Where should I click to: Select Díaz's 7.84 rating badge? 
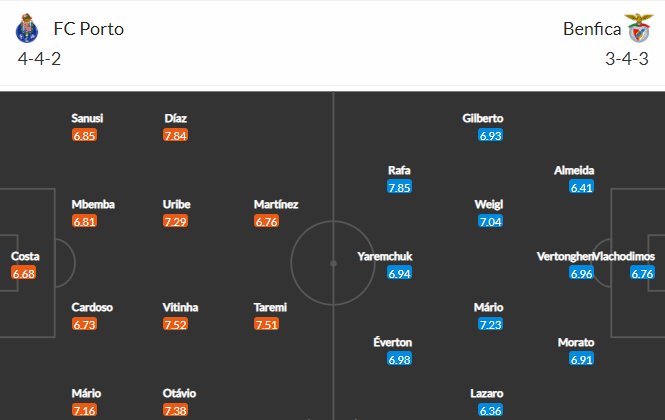pos(175,135)
